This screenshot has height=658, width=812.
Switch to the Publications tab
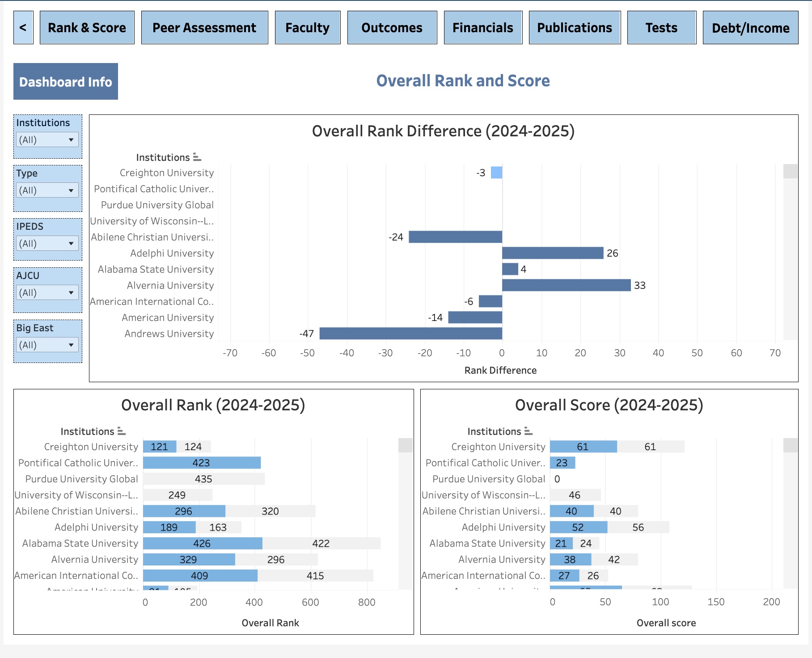tap(575, 28)
